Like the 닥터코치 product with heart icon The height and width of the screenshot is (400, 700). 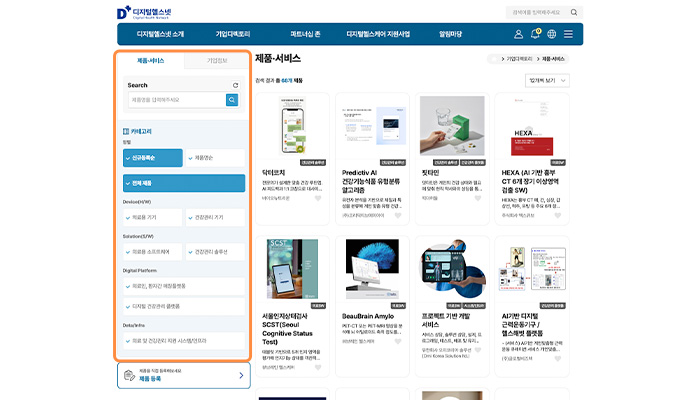click(x=318, y=198)
